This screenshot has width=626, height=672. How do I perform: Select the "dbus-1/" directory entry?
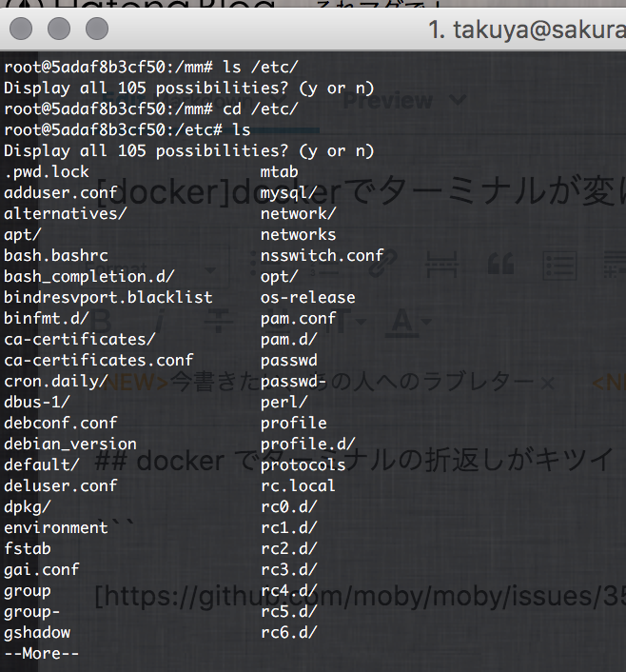[37, 403]
